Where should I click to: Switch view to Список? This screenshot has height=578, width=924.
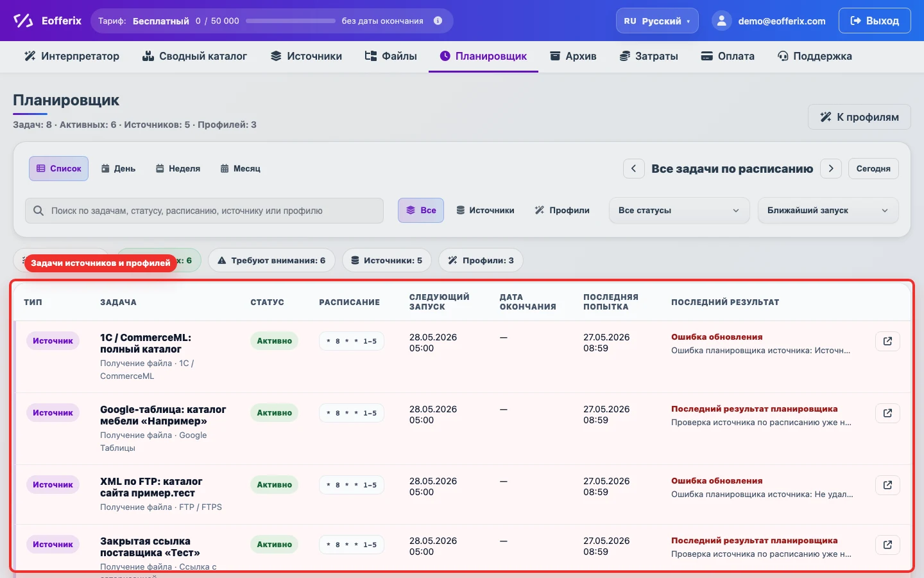pyautogui.click(x=58, y=168)
